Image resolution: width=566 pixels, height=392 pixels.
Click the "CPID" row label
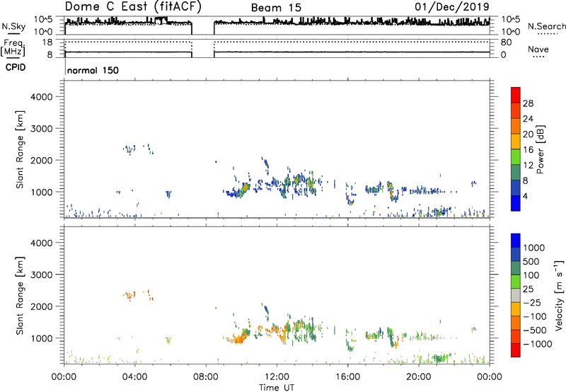16,67
